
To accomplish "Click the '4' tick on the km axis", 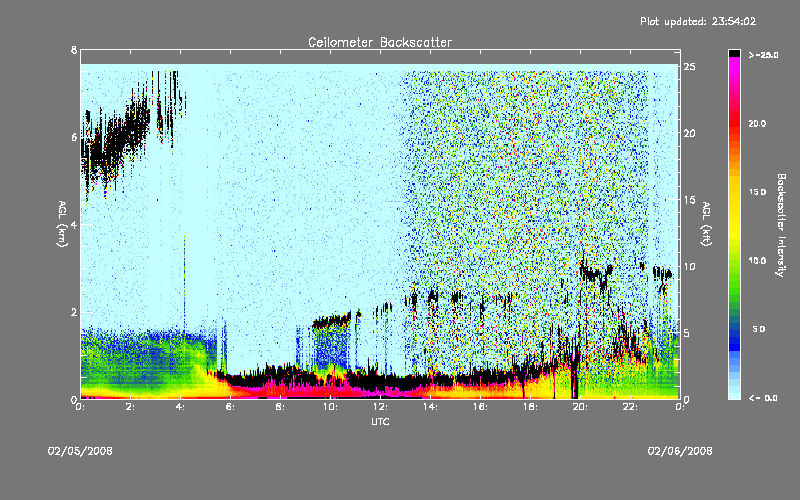I will coord(74,225).
